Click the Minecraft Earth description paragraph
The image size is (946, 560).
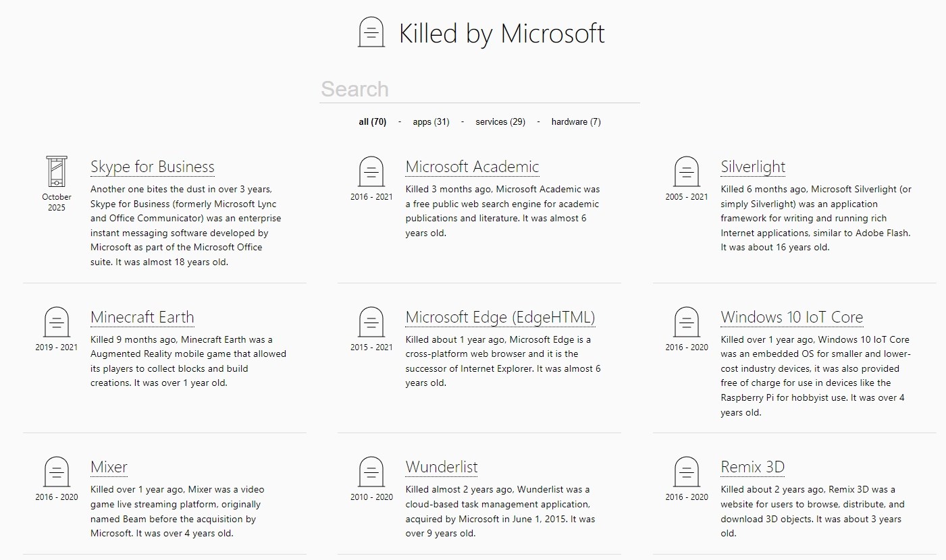point(189,361)
